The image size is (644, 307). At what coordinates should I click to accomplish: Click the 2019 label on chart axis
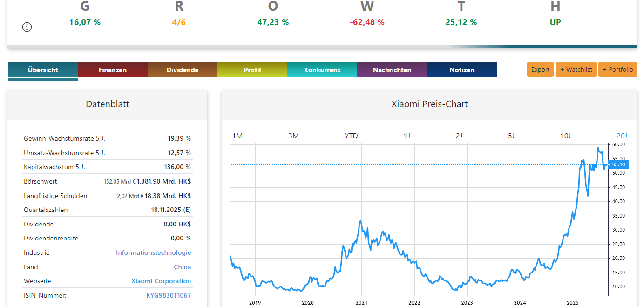255,303
